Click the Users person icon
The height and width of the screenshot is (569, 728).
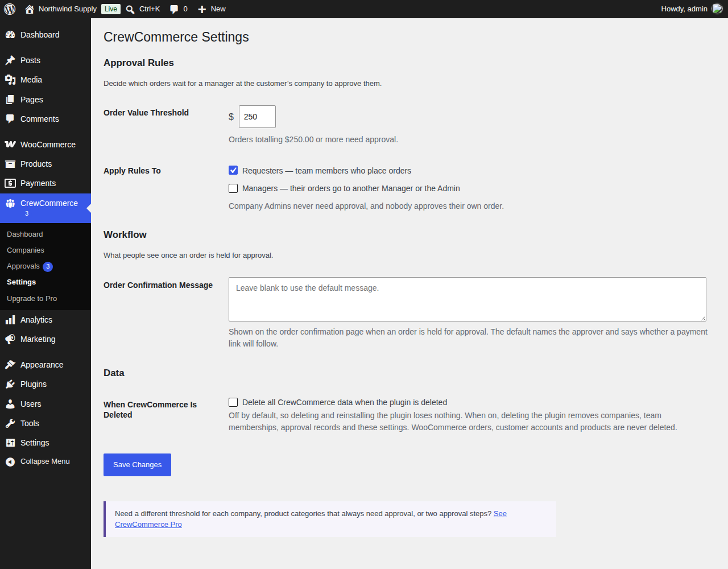(10, 404)
